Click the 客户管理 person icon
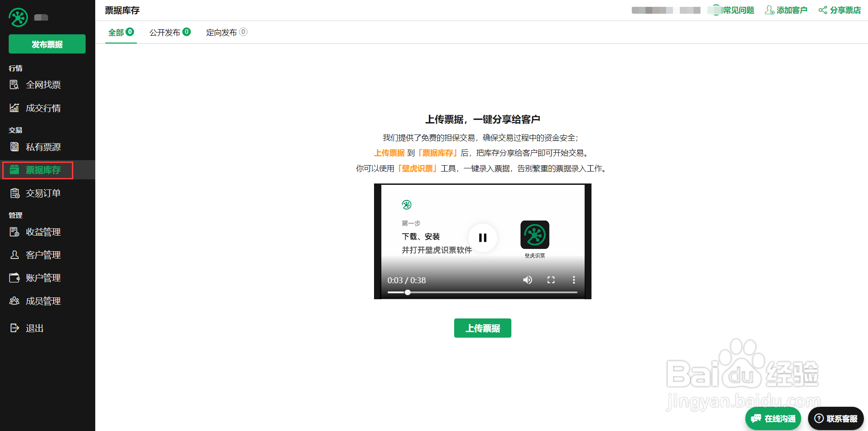 (x=15, y=255)
